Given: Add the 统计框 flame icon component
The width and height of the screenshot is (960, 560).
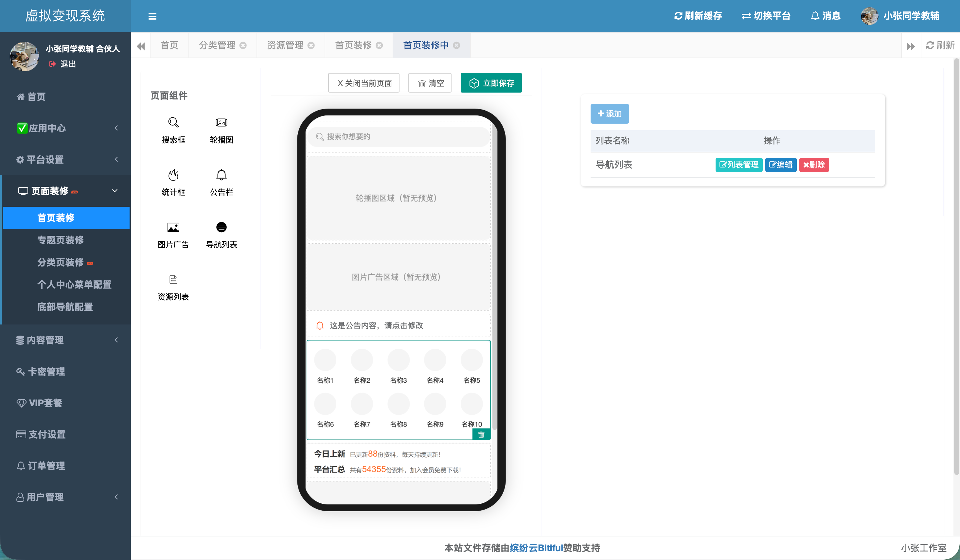Looking at the screenshot, I should 173,183.
